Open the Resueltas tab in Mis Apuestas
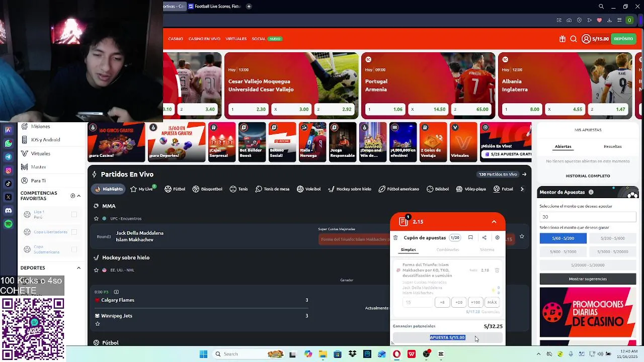 [x=612, y=147]
